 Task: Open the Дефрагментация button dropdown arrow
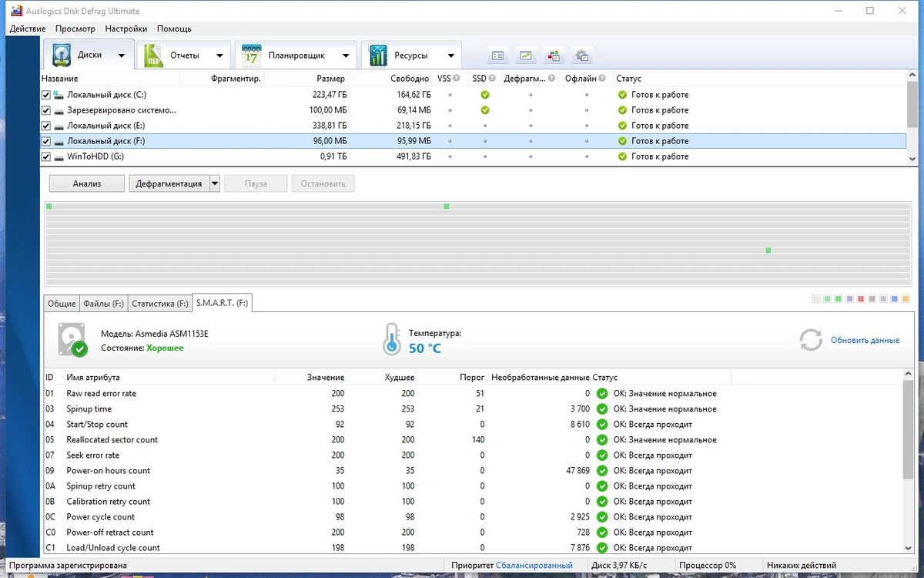tap(215, 183)
